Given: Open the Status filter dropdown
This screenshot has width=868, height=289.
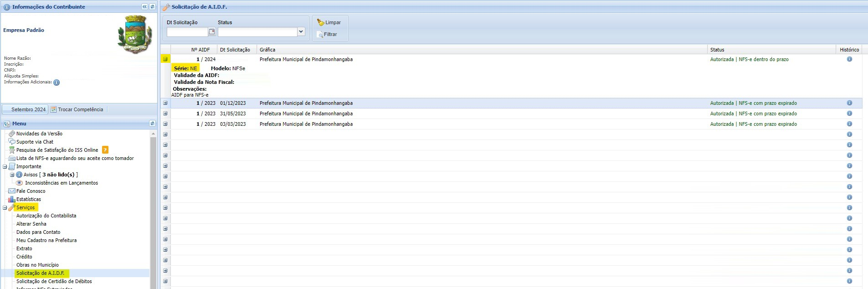Looking at the screenshot, I should 301,32.
